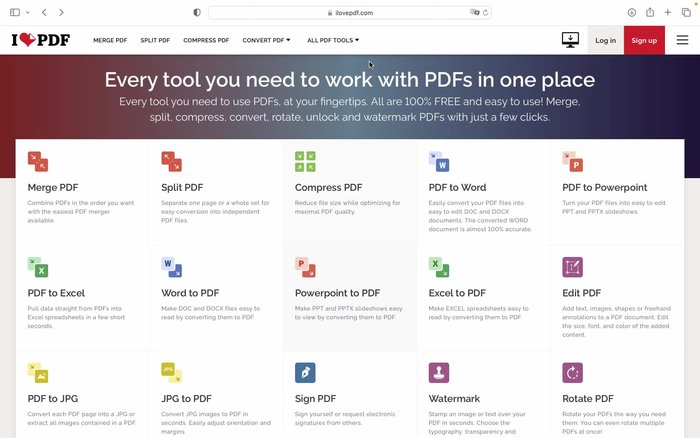Screen dimensions: 700x438
Task: Open a new tab with plus icon
Action: 667,13
